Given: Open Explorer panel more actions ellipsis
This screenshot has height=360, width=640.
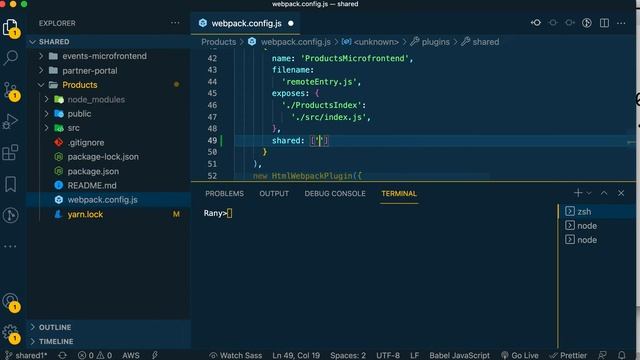Looking at the screenshot, I should pos(175,23).
